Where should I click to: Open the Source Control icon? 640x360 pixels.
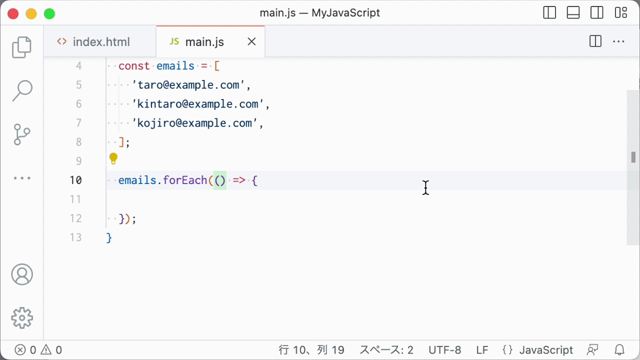coord(22,134)
